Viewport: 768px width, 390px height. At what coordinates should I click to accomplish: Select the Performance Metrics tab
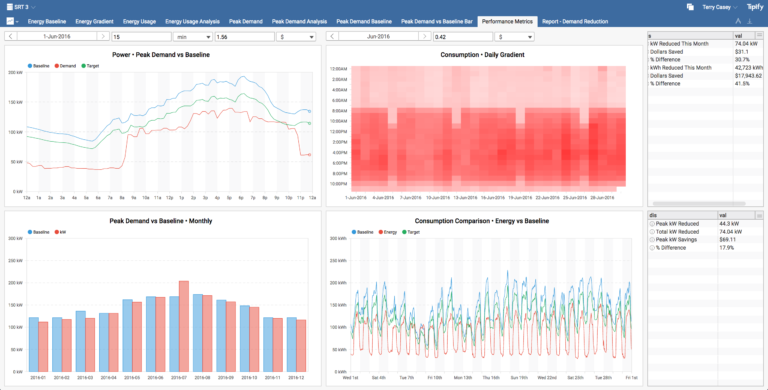pos(507,22)
